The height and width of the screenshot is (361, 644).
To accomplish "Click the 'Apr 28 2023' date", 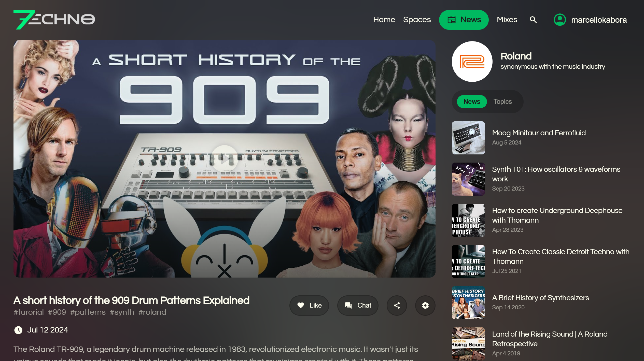I will point(508,230).
